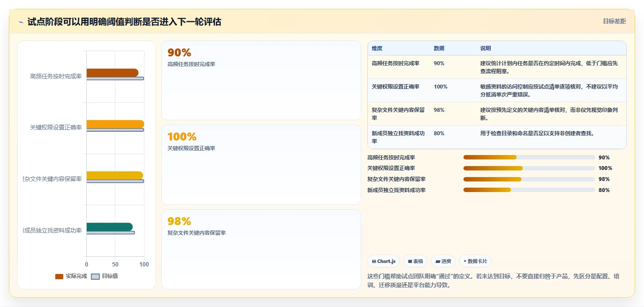
Task: Click the 98% value beside the third progress bar
Action: [x=604, y=179]
